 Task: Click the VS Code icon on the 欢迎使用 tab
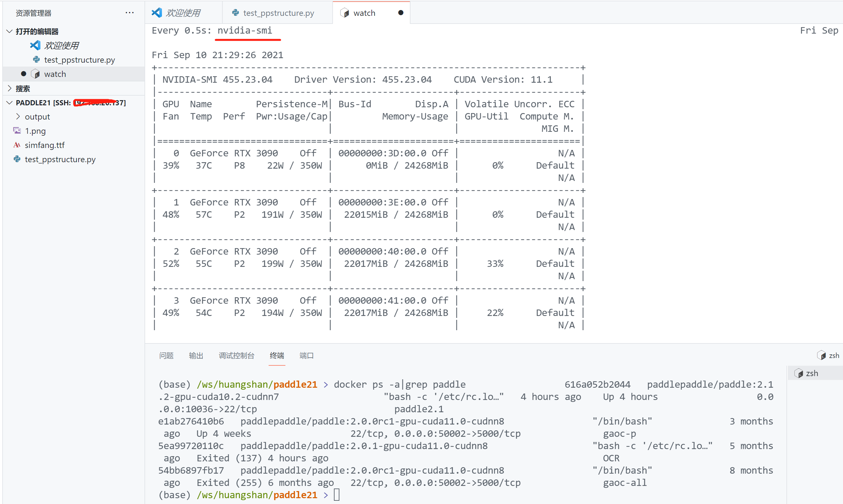[157, 13]
